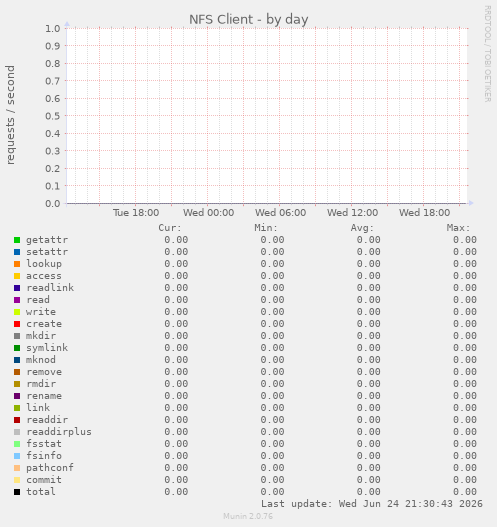The image size is (497, 527).
Task: Select the purple read legend swatch
Action: (17, 300)
